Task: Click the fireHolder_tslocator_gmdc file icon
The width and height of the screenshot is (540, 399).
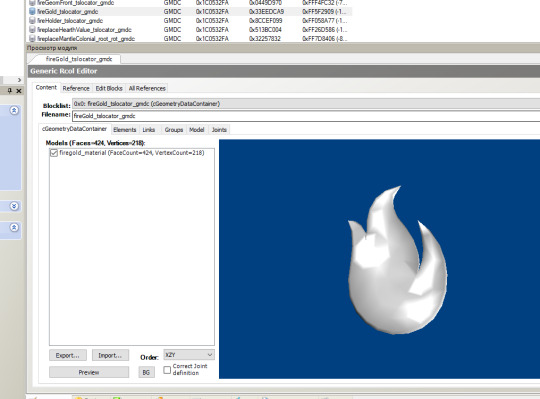Action: 32,21
